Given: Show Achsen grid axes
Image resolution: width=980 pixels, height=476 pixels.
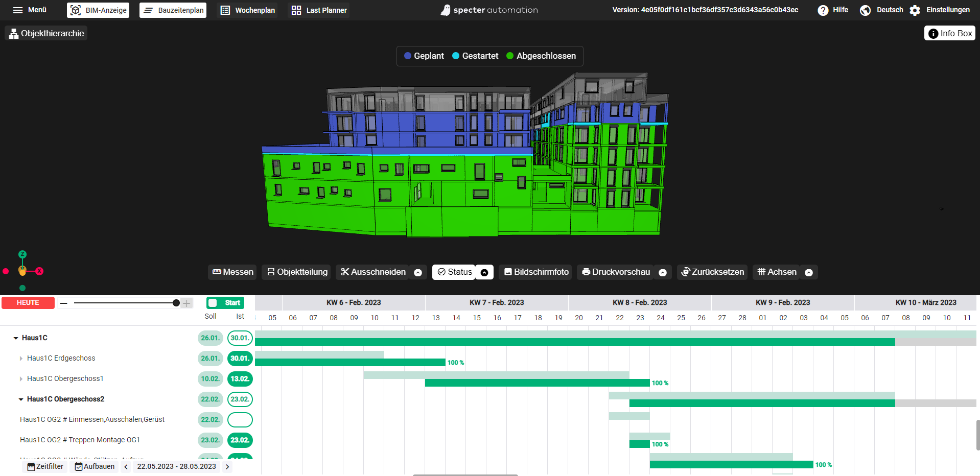Looking at the screenshot, I should [777, 272].
